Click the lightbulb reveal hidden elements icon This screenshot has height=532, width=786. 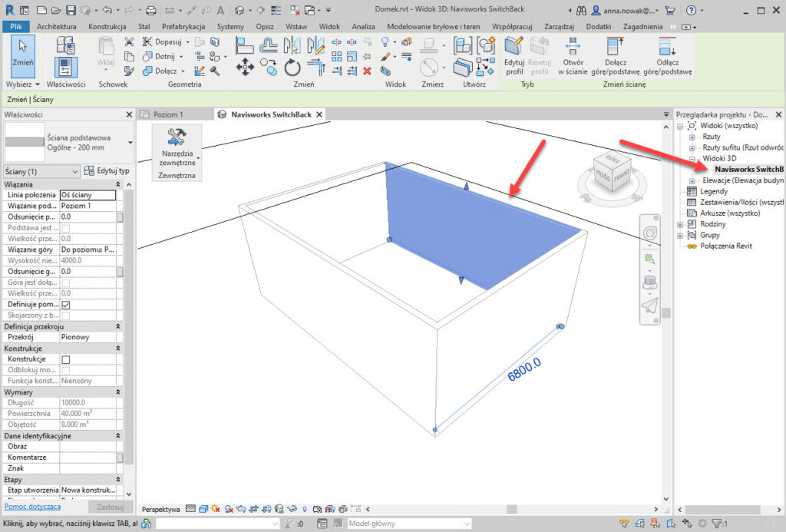[304, 508]
